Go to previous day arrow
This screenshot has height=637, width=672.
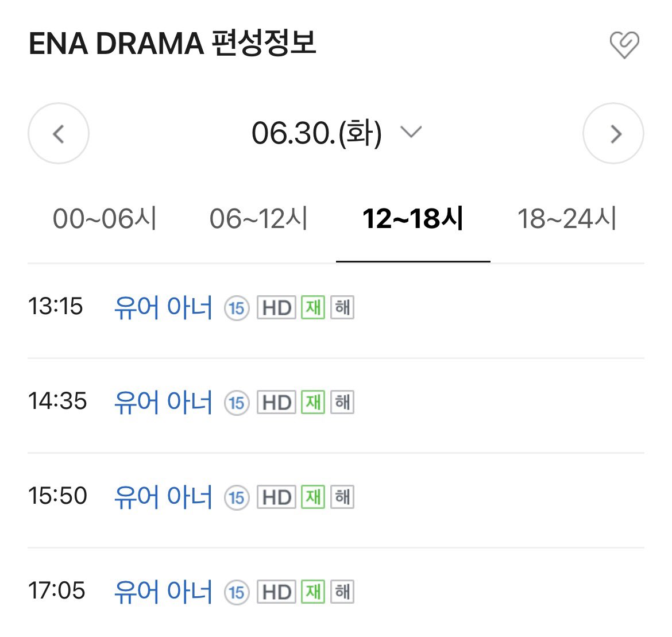(x=59, y=133)
